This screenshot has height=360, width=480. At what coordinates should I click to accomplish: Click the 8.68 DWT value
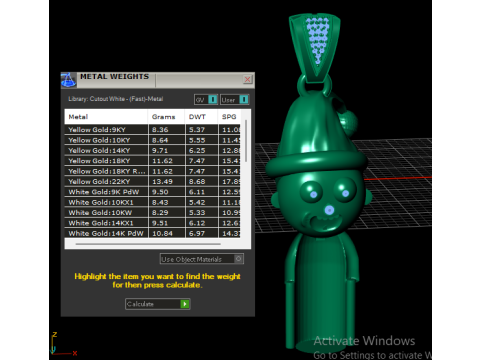click(x=197, y=181)
